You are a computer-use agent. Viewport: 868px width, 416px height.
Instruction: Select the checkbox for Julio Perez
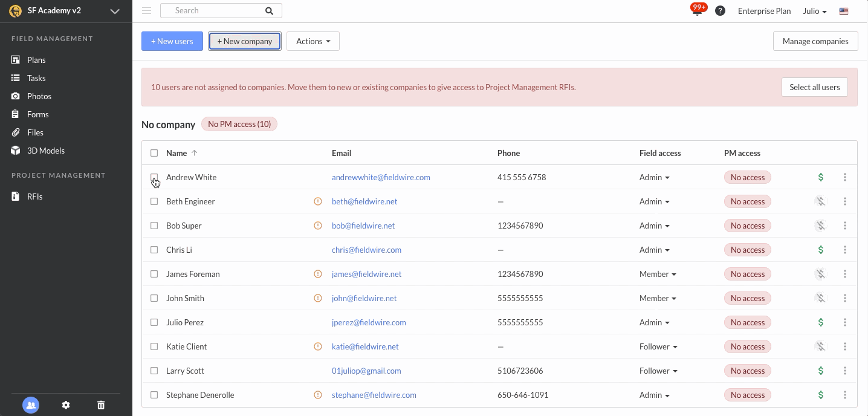[x=154, y=322]
